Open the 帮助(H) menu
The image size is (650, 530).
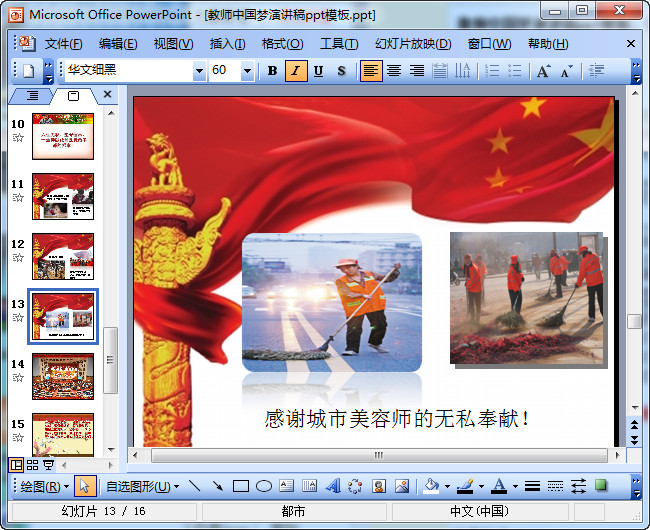[x=548, y=44]
